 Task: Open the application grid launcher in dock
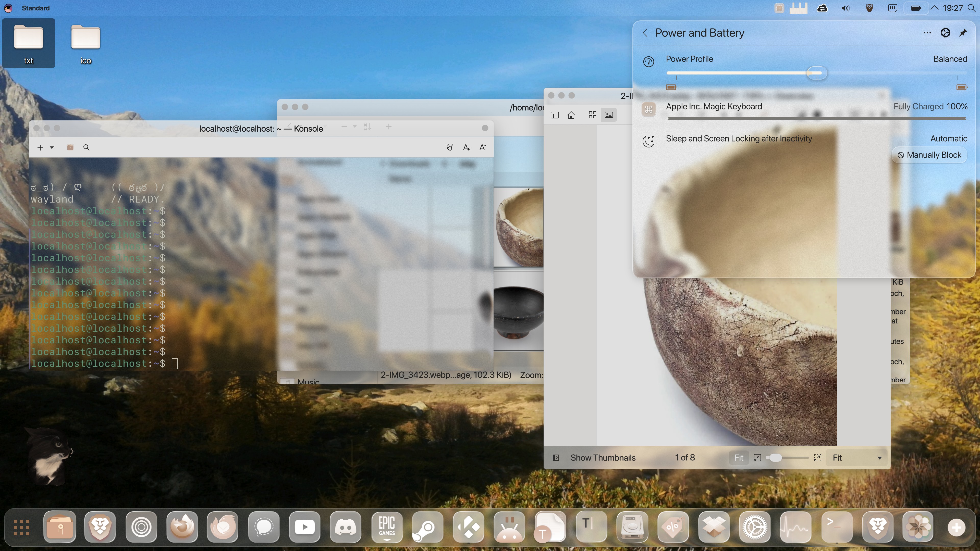22,528
